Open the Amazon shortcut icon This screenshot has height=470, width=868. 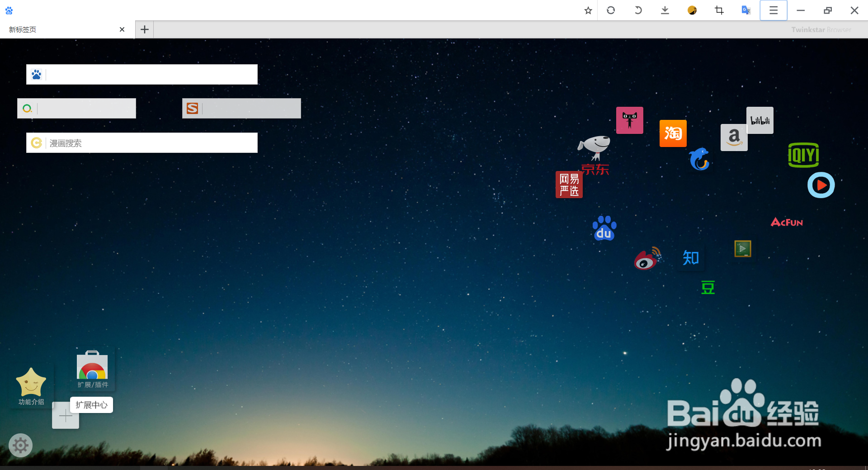734,138
